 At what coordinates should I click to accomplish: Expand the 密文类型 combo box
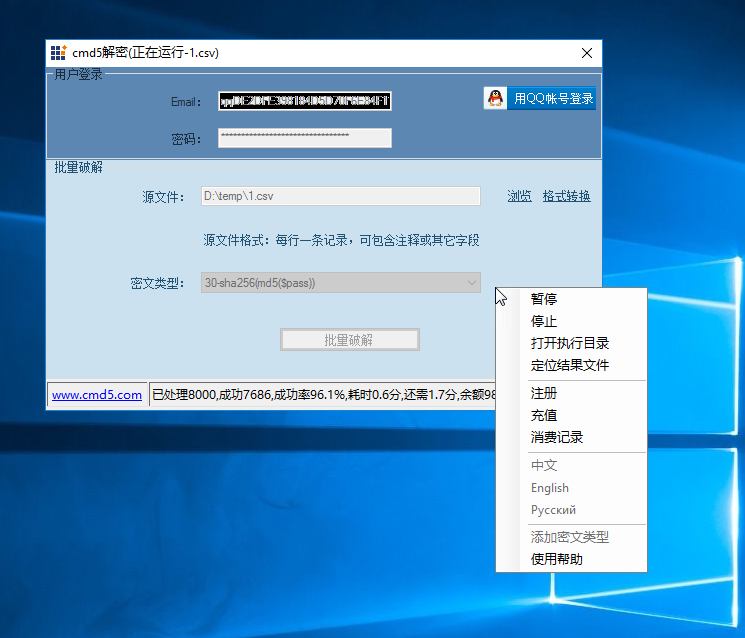(x=341, y=283)
